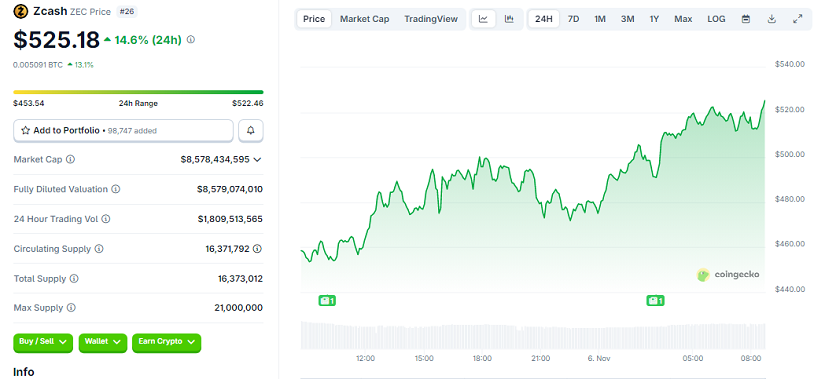
Task: Open the Earn Crypto dropdown
Action: (x=166, y=342)
